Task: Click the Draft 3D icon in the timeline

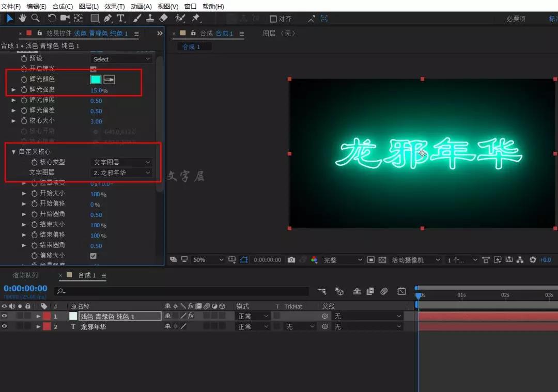Action: [x=339, y=291]
